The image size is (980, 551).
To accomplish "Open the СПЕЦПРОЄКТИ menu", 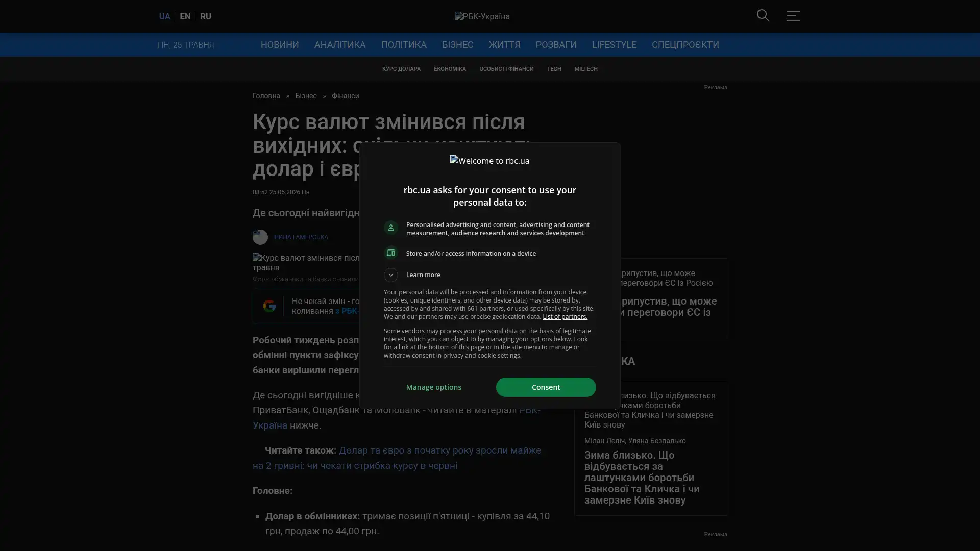I will click(685, 45).
